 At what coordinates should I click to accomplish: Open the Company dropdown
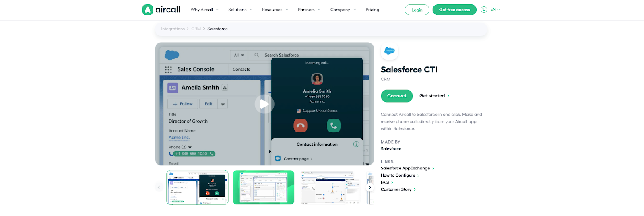tap(343, 10)
